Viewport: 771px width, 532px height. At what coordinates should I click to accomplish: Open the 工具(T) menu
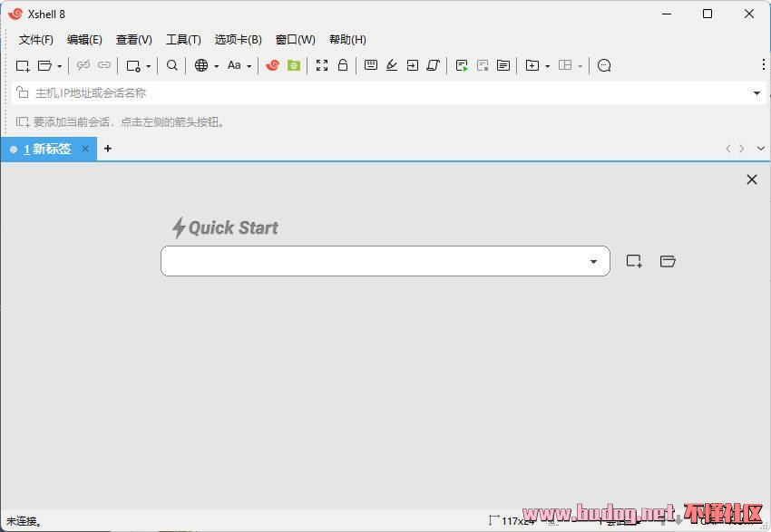(183, 40)
